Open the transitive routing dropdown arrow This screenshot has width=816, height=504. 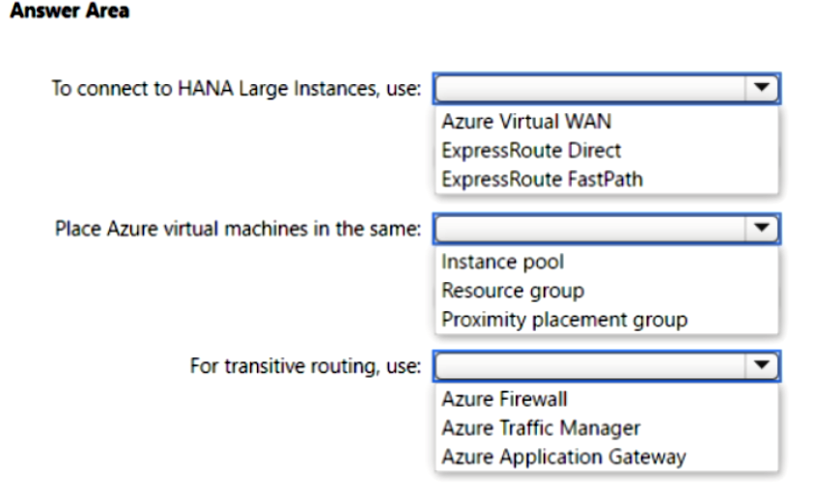pos(761,366)
